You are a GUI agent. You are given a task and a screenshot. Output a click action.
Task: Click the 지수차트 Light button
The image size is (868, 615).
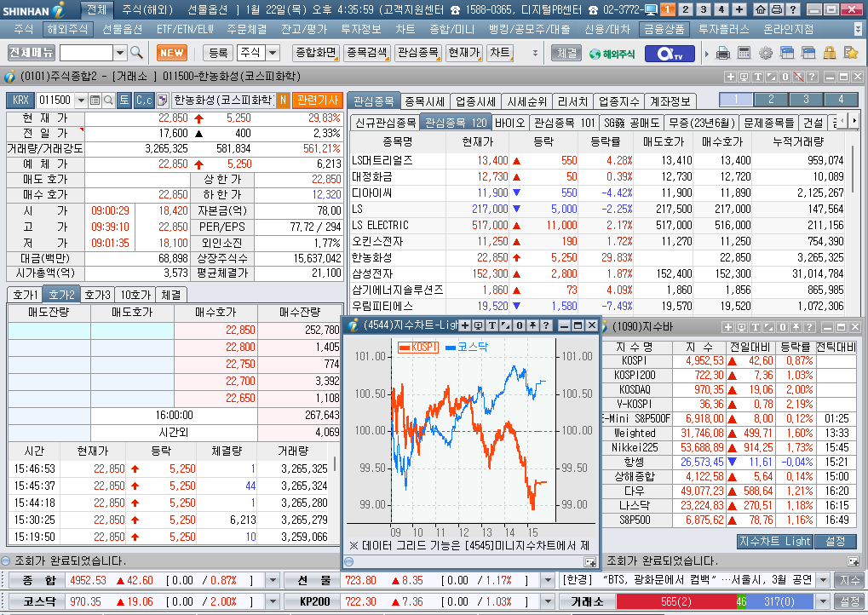[774, 542]
